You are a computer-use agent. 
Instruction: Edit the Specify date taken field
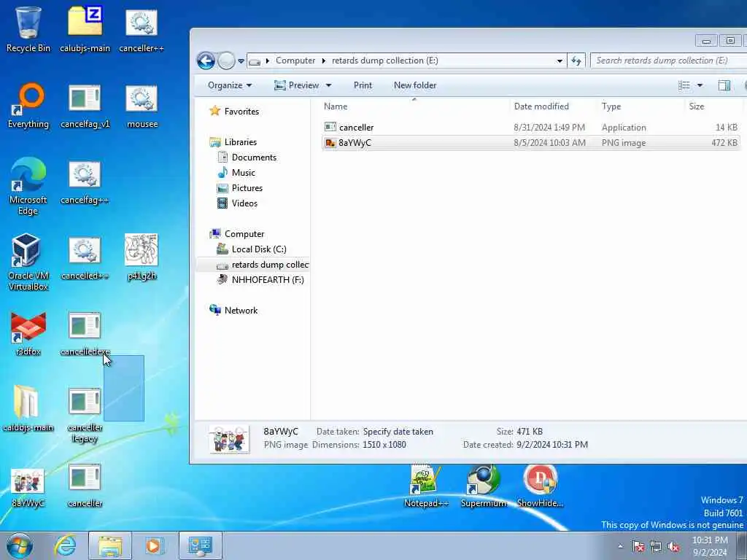398,432
